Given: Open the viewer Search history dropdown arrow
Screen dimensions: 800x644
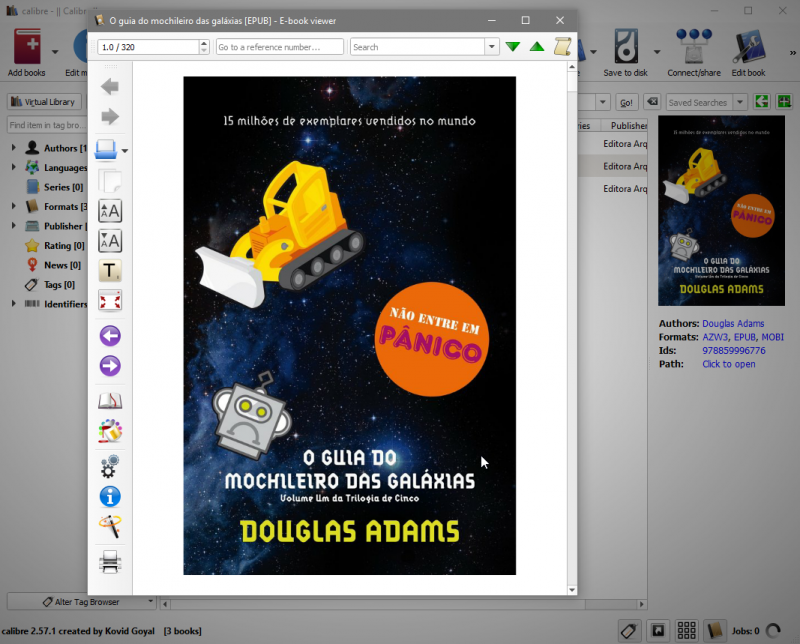Looking at the screenshot, I should coord(491,47).
